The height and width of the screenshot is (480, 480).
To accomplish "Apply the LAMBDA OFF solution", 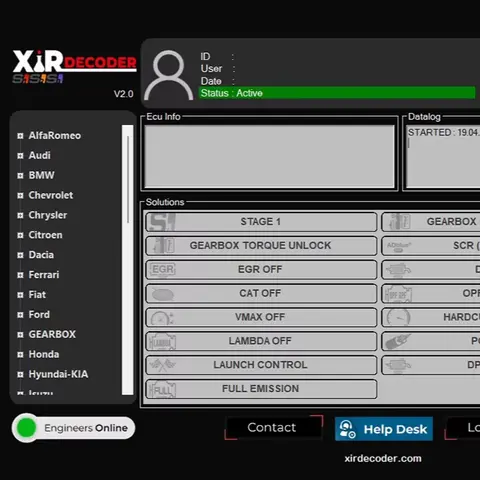I will (261, 341).
